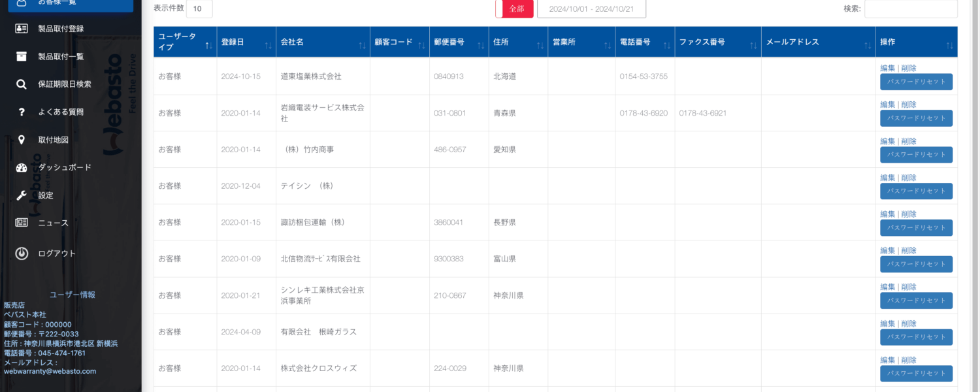Reset password for テイシン （株）
Screen dimensions: 980x392
point(916,191)
